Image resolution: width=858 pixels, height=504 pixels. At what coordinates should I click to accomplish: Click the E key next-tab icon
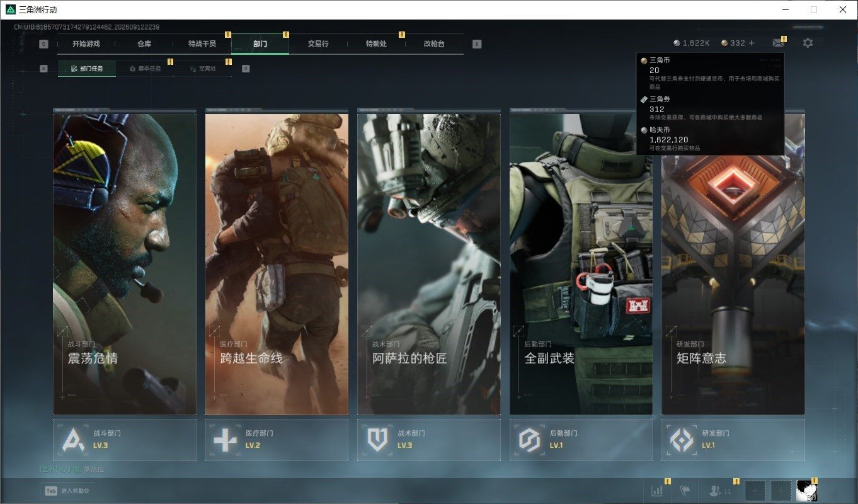coord(477,44)
